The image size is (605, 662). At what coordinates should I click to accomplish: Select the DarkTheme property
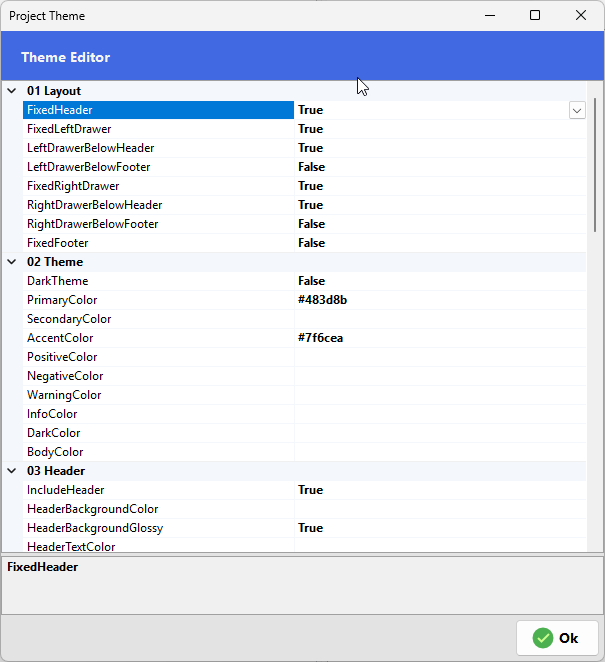pos(158,281)
